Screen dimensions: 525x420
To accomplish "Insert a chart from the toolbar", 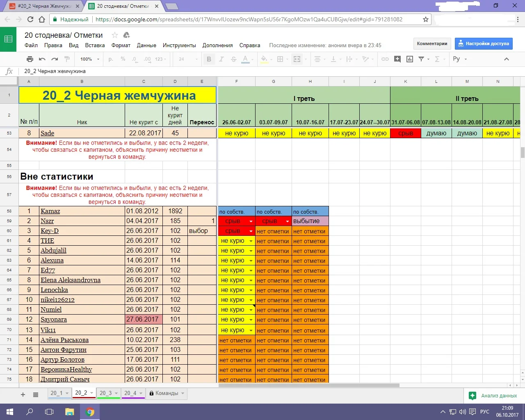I will pos(409,59).
